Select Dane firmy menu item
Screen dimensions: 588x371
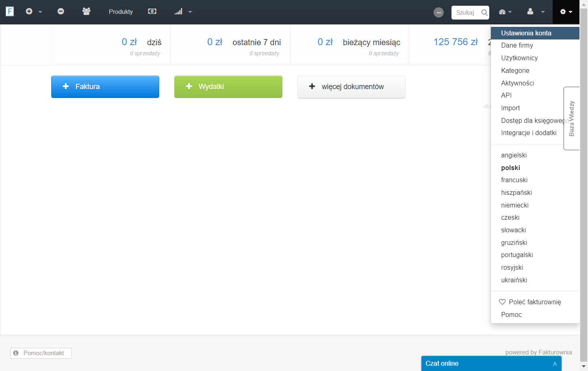coord(535,45)
